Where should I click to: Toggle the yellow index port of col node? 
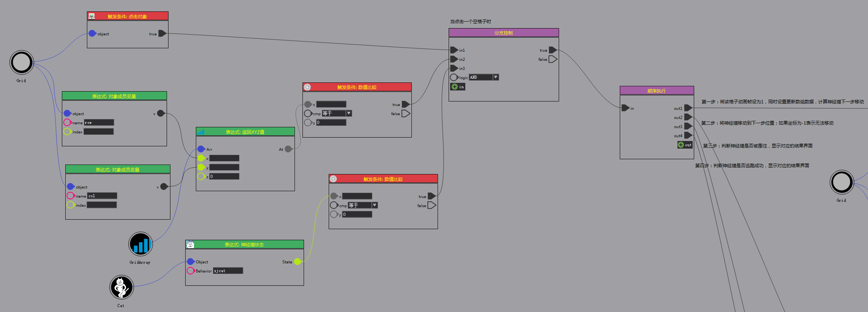tap(71, 205)
